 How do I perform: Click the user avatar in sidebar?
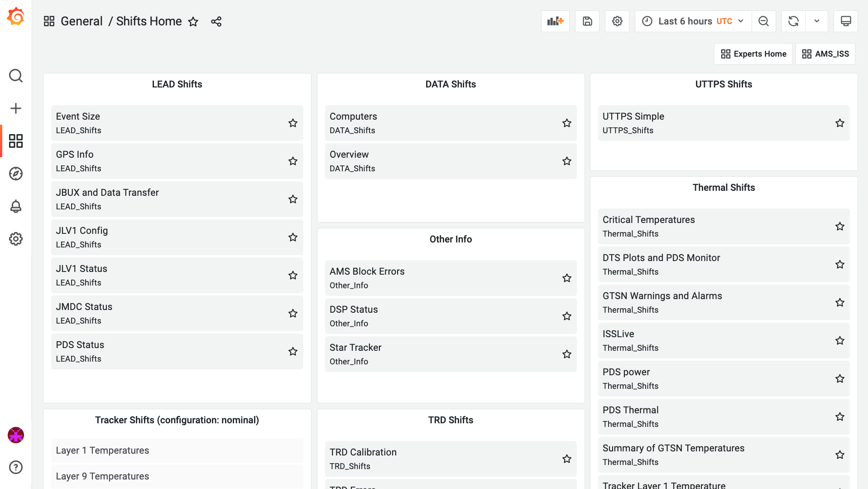pyautogui.click(x=16, y=435)
